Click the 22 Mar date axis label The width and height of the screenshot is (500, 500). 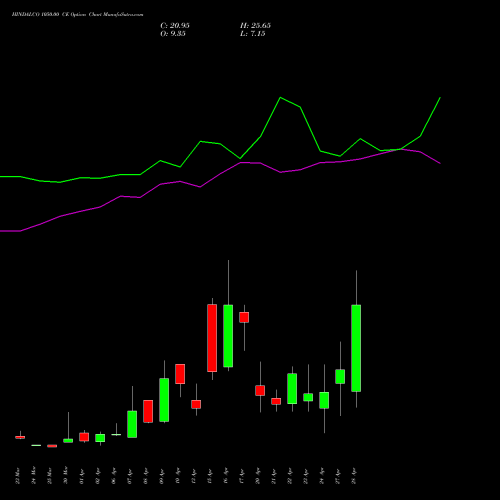click(18, 476)
